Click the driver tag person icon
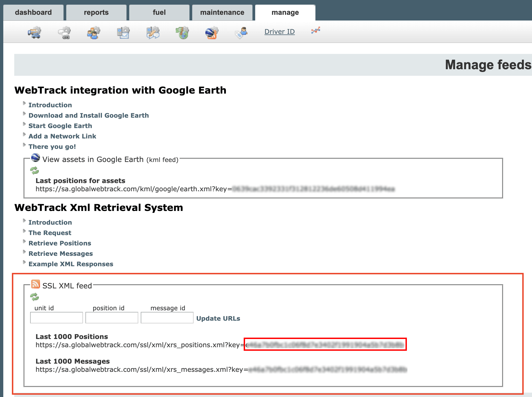532x397 pixels. [241, 33]
